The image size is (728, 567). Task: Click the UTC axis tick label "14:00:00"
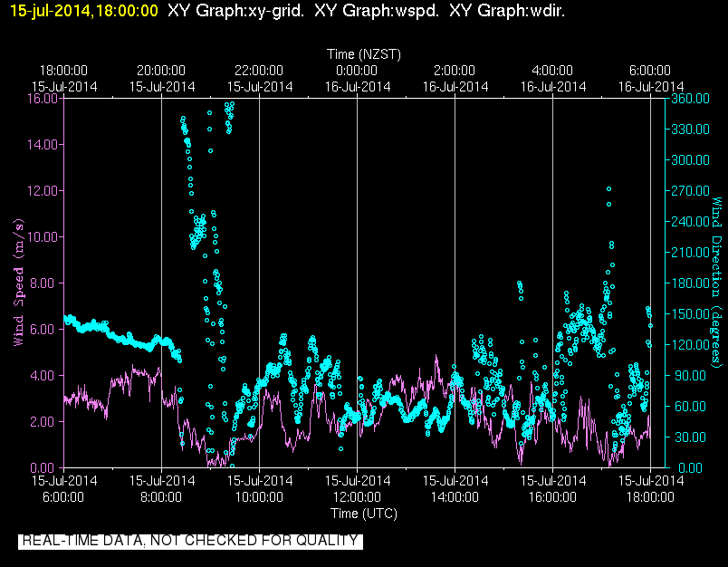tap(455, 497)
